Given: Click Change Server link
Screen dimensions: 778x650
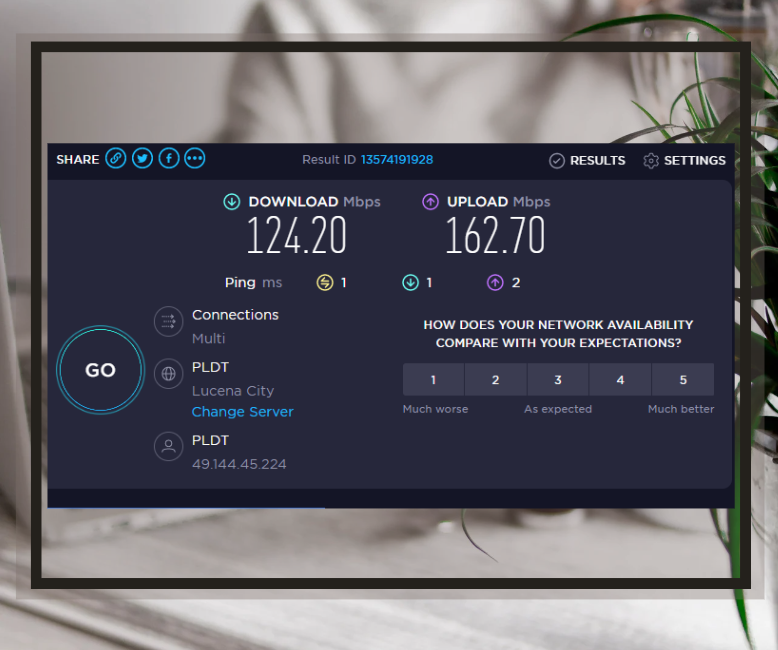Looking at the screenshot, I should (243, 412).
